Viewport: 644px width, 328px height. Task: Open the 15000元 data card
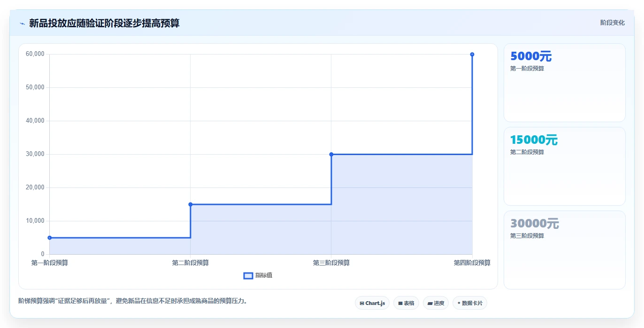565,166
